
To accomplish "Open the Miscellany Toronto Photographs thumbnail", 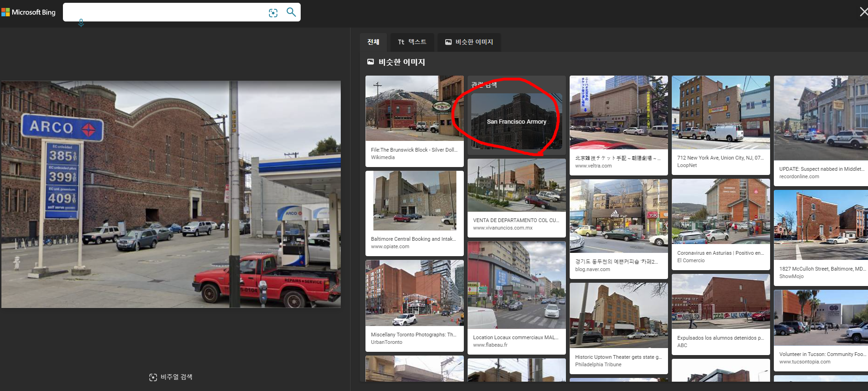I will 414,293.
